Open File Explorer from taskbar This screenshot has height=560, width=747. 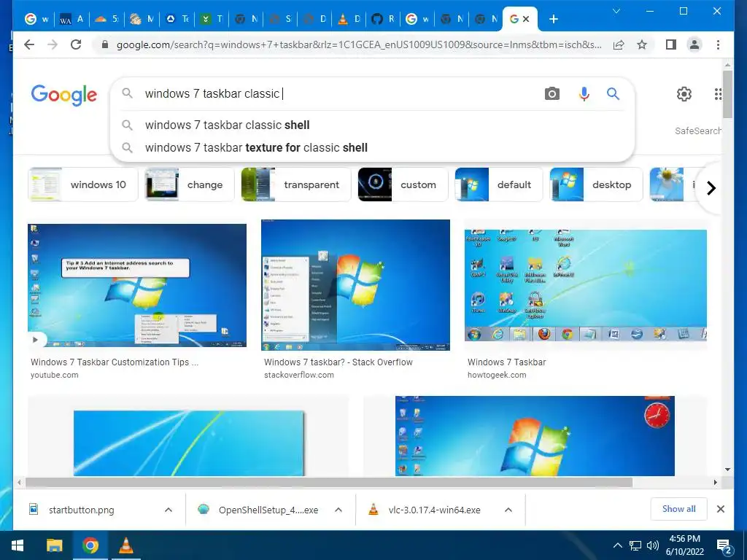pos(54,545)
